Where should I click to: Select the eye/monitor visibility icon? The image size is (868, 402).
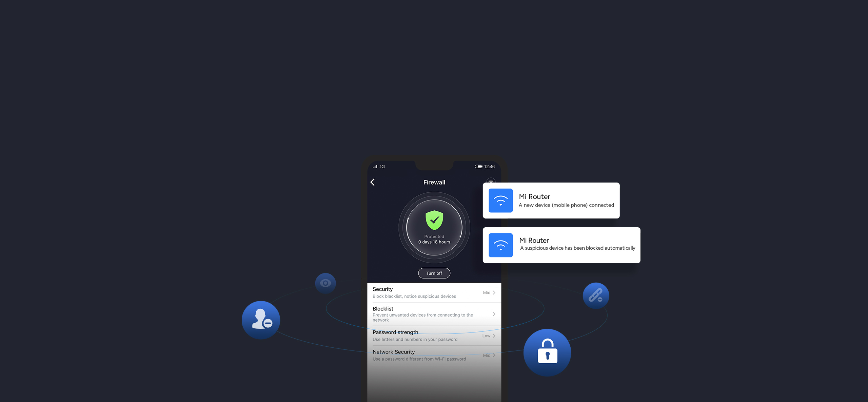click(x=325, y=283)
